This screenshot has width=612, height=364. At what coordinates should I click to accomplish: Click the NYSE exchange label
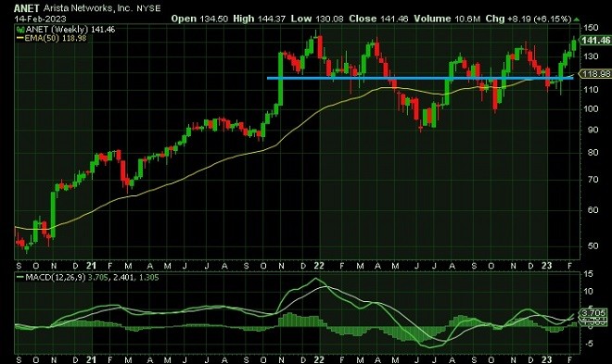click(148, 8)
